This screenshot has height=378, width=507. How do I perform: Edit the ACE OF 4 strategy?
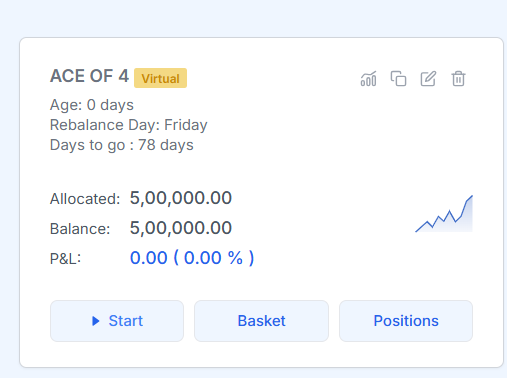pyautogui.click(x=428, y=79)
